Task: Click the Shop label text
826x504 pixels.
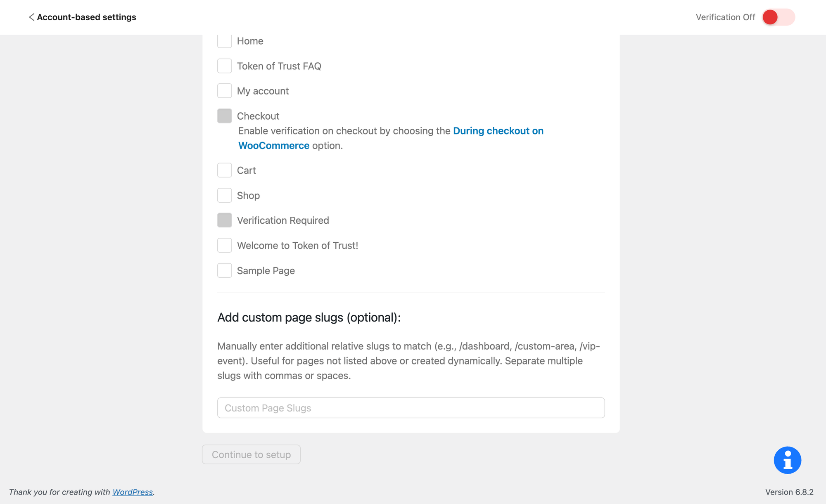Action: [248, 195]
